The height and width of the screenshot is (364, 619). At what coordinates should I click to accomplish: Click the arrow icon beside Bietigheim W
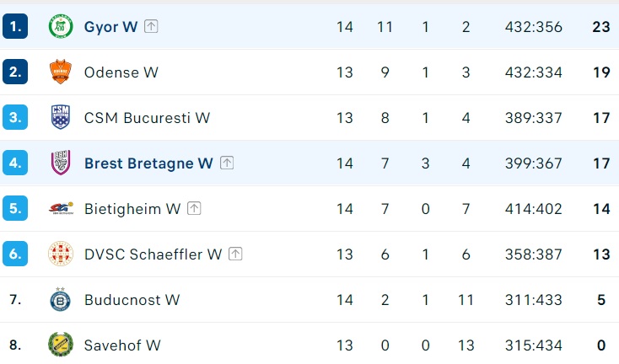click(195, 209)
